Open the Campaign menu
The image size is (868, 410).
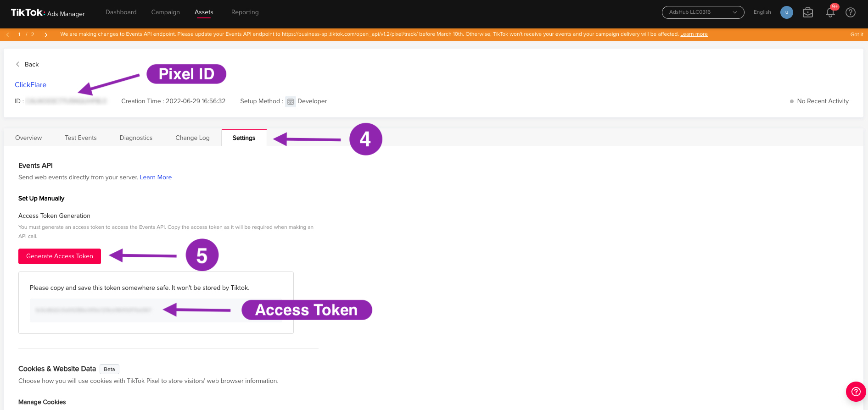pyautogui.click(x=165, y=12)
